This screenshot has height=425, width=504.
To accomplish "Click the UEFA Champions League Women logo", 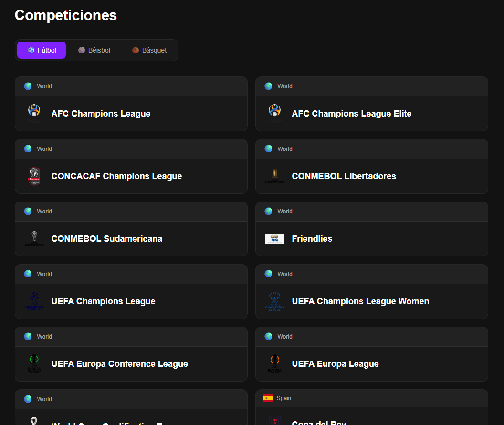I will pos(274,301).
